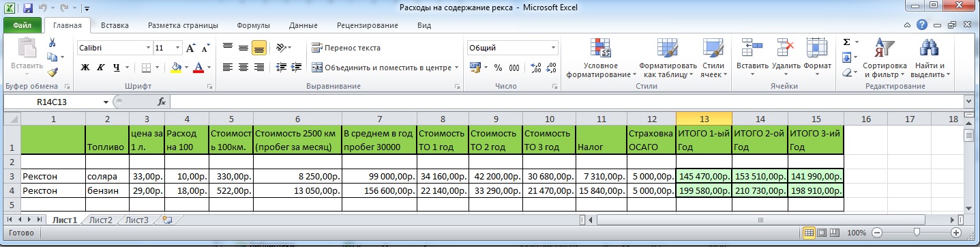
Task: Switch to the Разметка страницы tab
Action: point(183,25)
